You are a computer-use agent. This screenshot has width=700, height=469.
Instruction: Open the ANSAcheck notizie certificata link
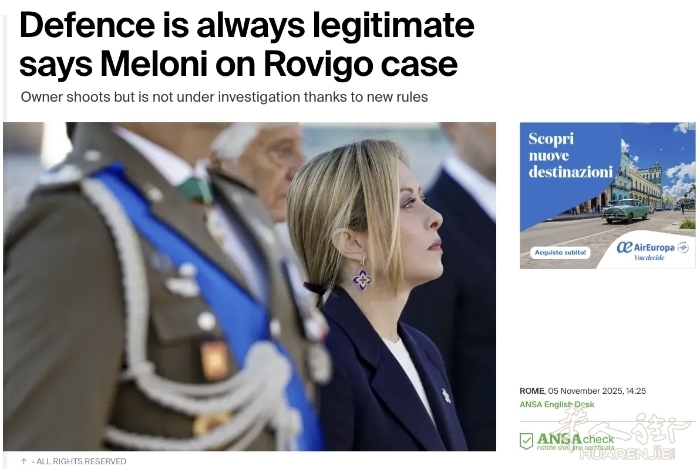[575, 441]
